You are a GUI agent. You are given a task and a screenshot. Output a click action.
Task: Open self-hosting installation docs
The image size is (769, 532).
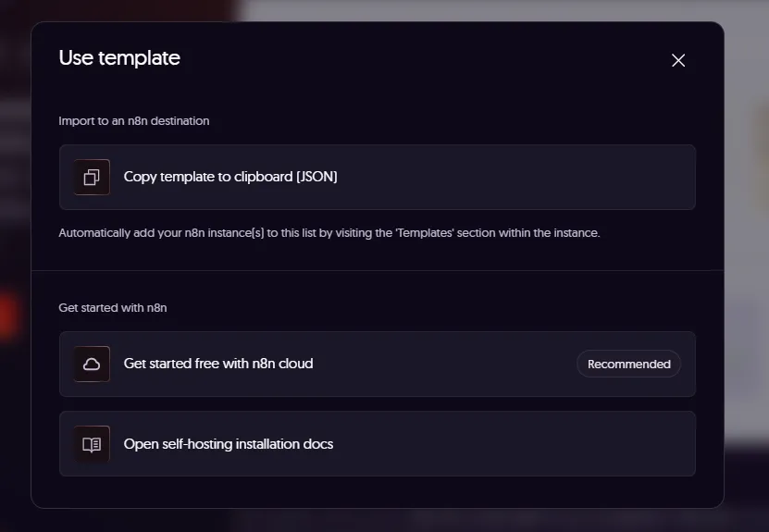point(378,444)
